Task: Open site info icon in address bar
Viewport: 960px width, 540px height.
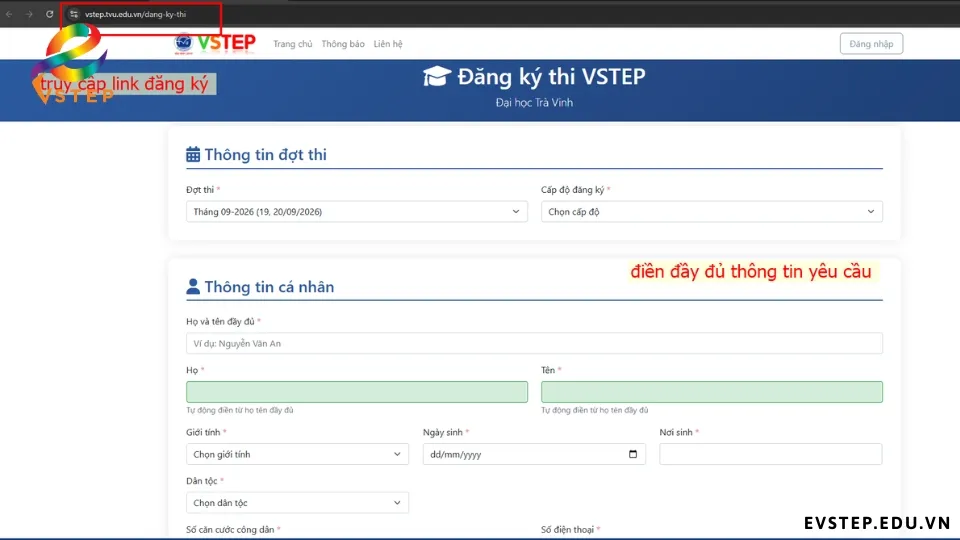Action: click(x=73, y=14)
